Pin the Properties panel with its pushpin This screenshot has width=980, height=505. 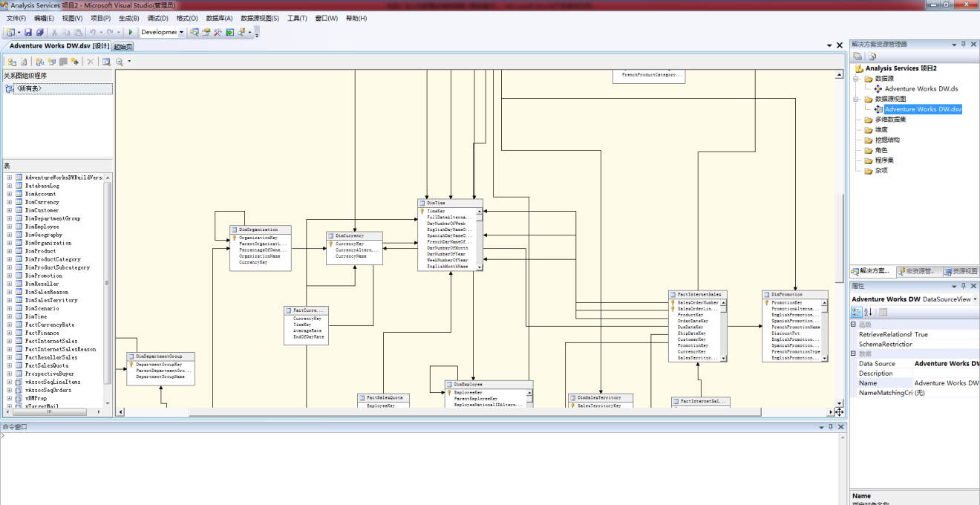coord(963,287)
